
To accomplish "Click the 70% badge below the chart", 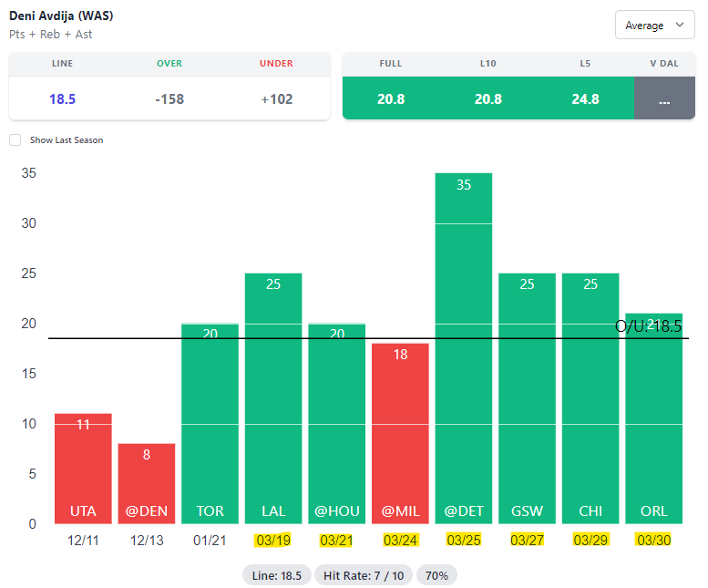I will pos(437,575).
